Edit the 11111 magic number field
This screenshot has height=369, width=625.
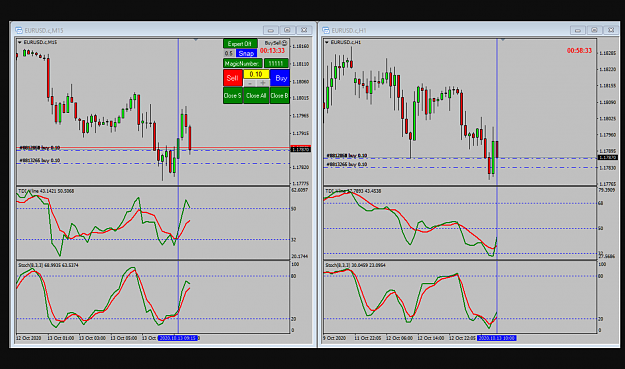point(276,63)
